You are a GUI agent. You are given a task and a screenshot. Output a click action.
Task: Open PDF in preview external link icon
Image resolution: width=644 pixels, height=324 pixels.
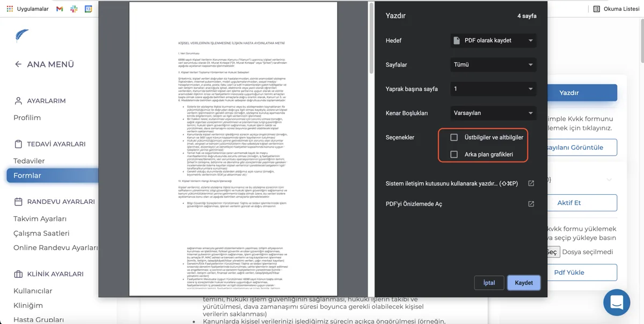pos(531,204)
